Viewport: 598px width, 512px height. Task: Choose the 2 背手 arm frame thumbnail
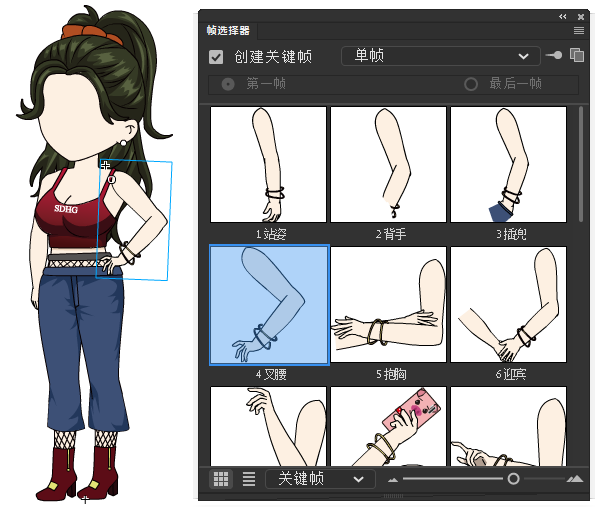click(388, 165)
